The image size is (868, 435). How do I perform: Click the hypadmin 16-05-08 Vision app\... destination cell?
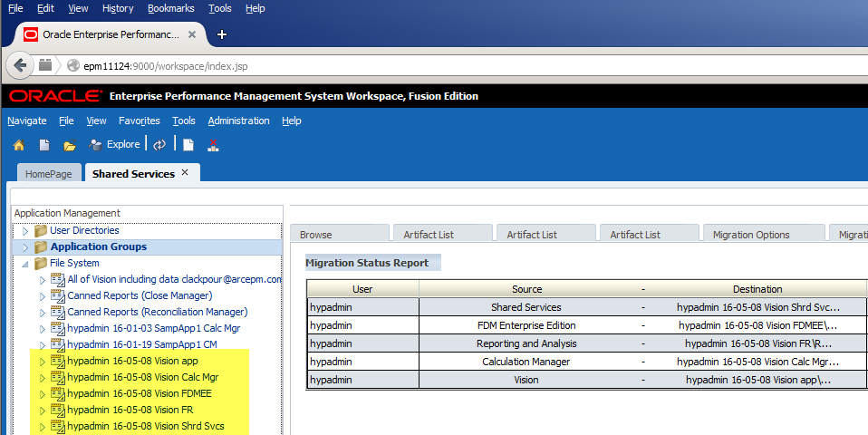click(757, 381)
